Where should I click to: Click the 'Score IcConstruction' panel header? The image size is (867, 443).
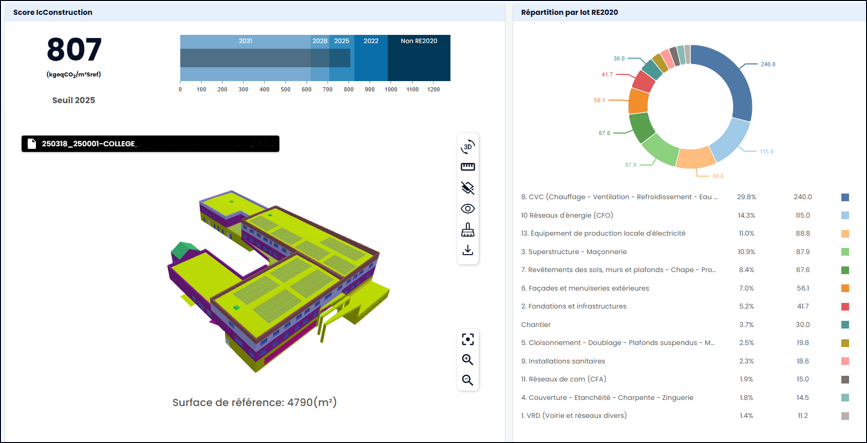coord(53,12)
